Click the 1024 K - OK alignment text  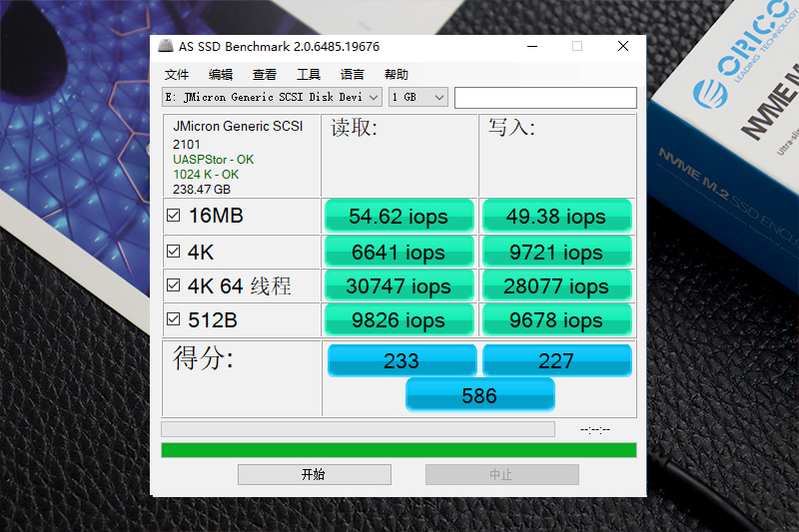(x=206, y=174)
